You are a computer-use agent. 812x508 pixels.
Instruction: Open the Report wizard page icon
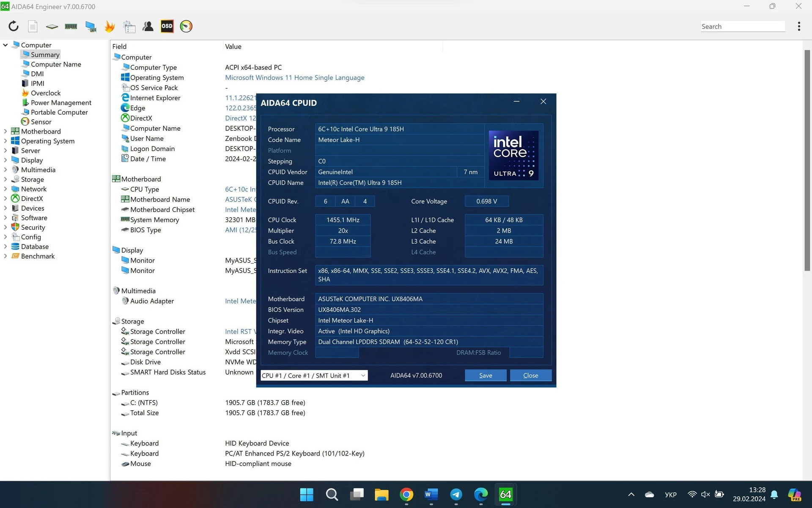(33, 26)
